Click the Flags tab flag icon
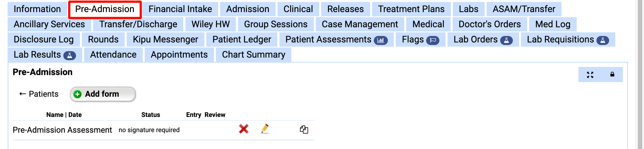This screenshot has height=149, width=644. (x=433, y=40)
